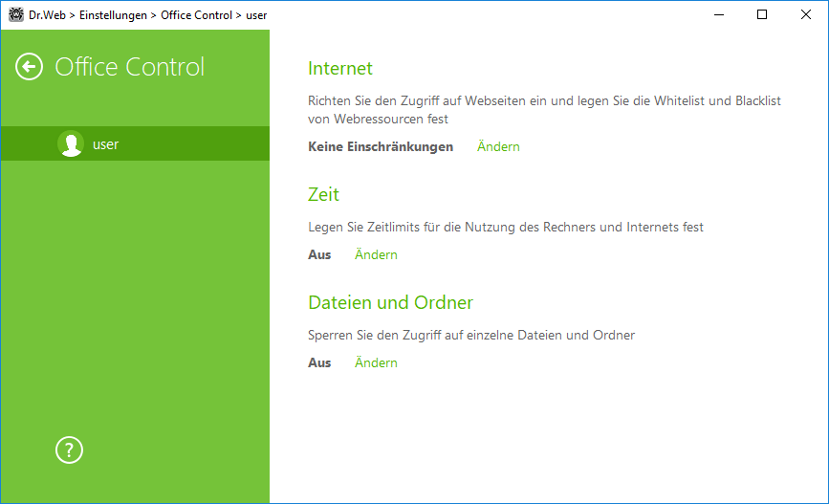
Task: Click the Internet section heading
Action: (340, 68)
